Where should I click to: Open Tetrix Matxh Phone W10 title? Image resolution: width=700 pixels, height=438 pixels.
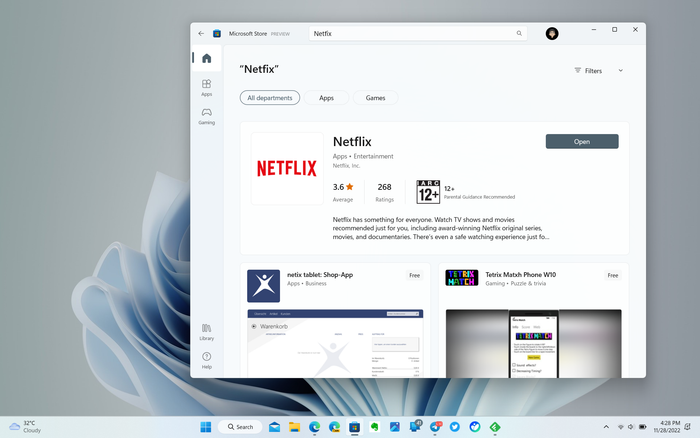click(521, 275)
